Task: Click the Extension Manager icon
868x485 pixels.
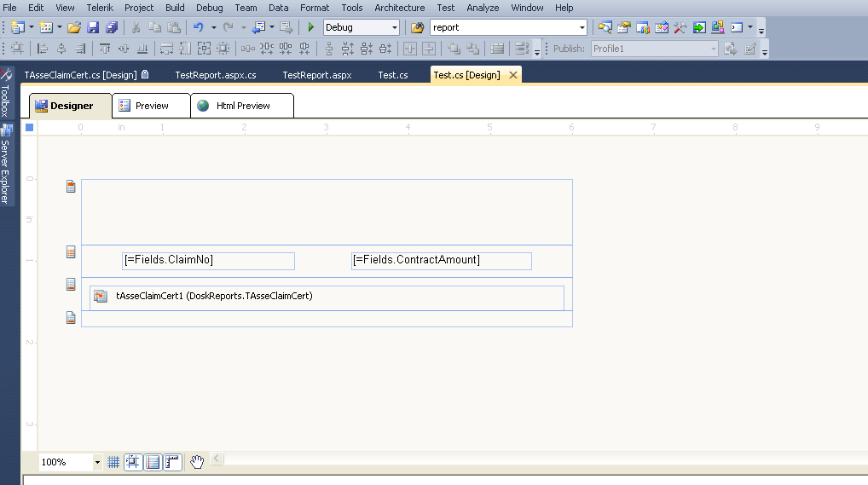Action: click(x=718, y=27)
